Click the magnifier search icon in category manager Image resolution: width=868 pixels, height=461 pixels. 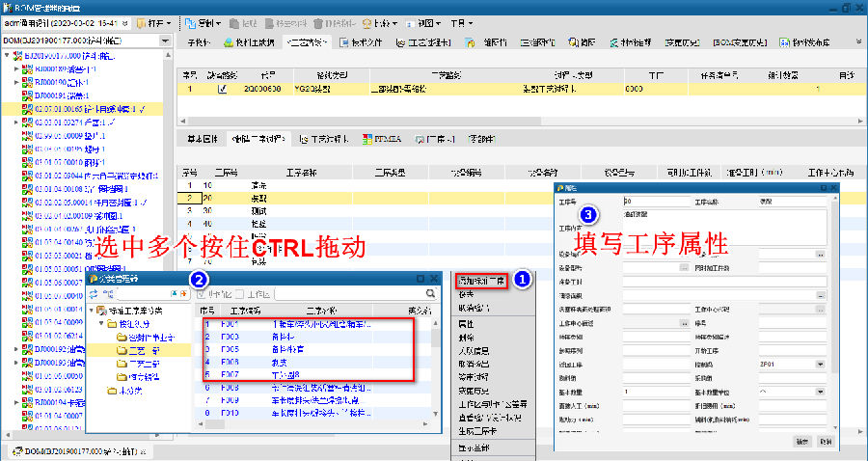click(x=430, y=294)
